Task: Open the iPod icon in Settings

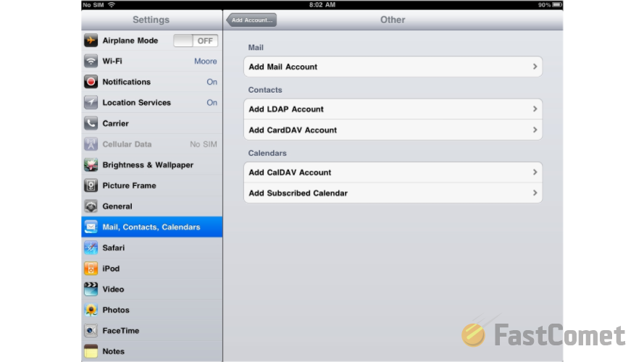Action: point(91,269)
